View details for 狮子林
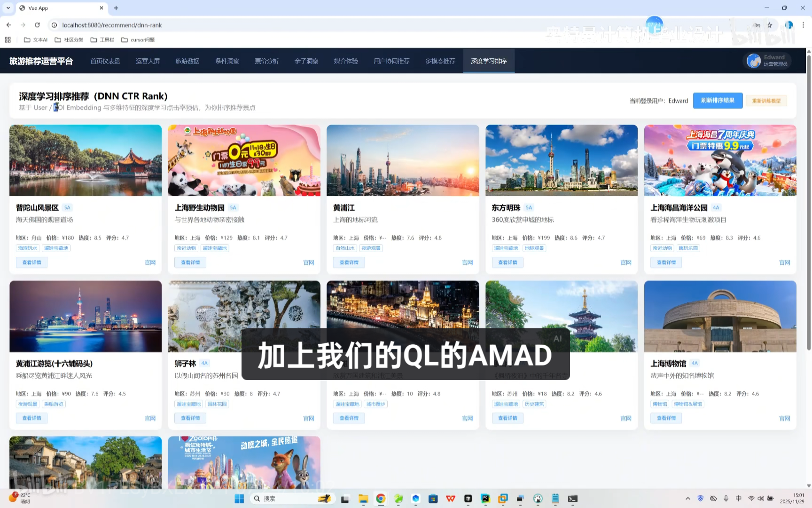Screen dimensions: 812x508 (190, 418)
